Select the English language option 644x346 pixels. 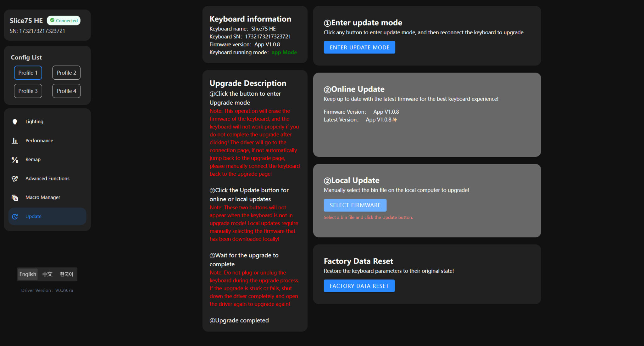[28, 274]
